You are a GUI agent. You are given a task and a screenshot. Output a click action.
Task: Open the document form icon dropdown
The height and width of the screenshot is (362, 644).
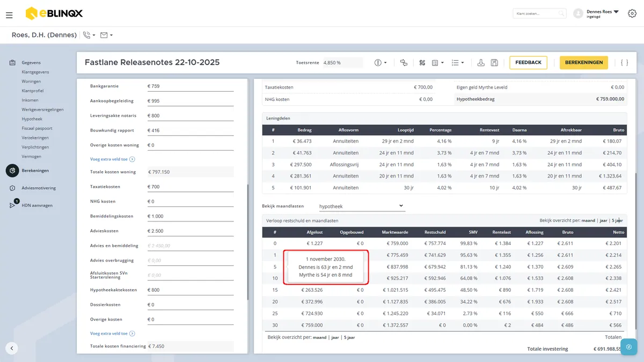439,63
